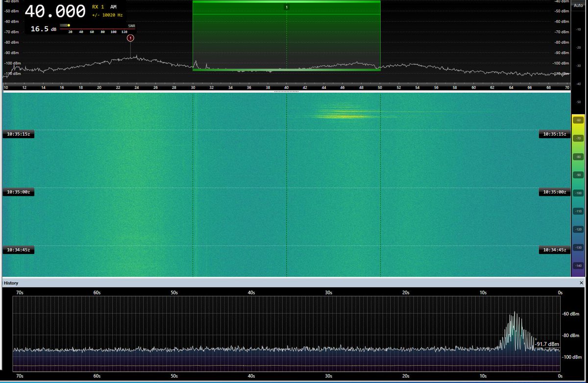Viewport: 588px width, 383px height.
Task: Click the RX 1 receiver label
Action: pos(98,7)
